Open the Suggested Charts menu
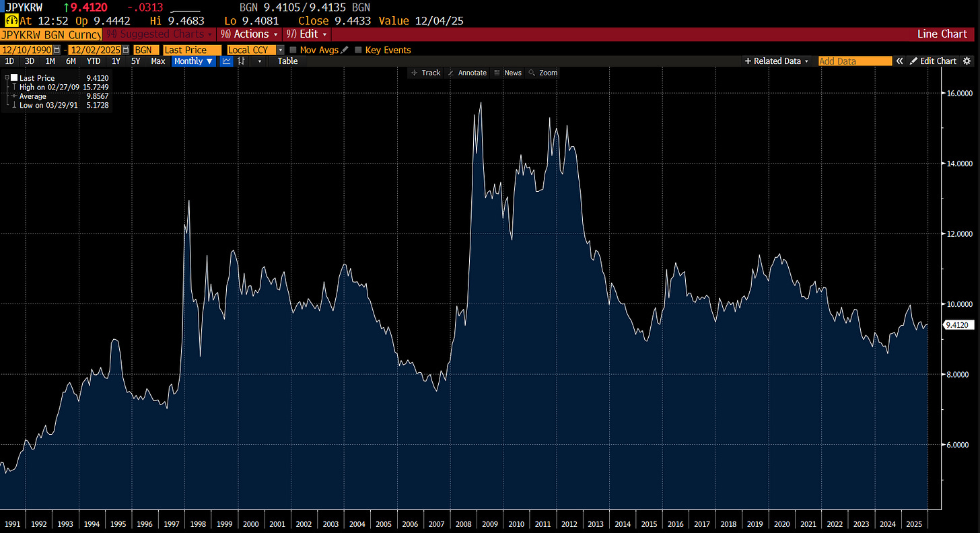This screenshot has width=980, height=533. [160, 34]
